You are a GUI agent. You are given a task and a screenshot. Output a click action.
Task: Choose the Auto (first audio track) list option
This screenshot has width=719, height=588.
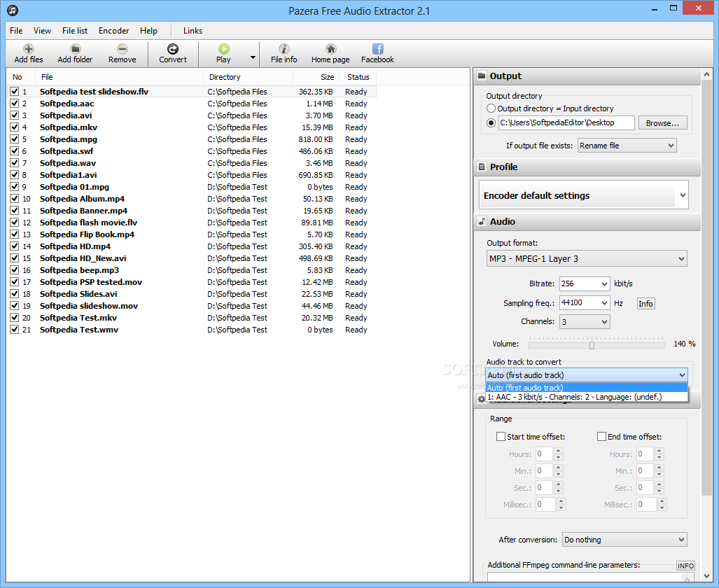pyautogui.click(x=587, y=388)
